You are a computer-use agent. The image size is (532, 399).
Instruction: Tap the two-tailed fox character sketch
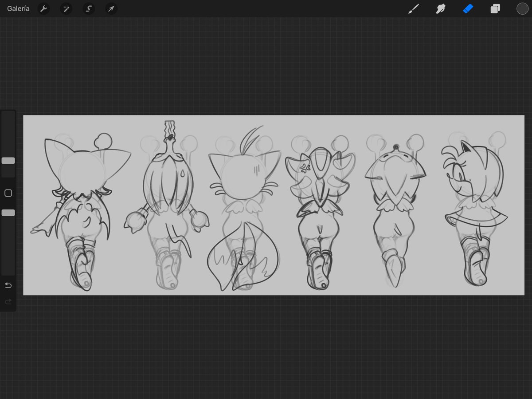click(x=244, y=209)
